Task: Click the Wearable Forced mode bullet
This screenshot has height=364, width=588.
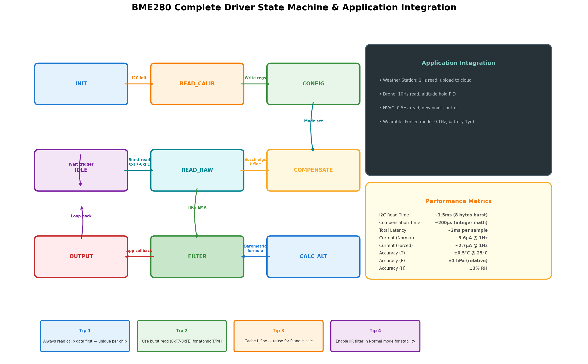Action: coord(427,122)
